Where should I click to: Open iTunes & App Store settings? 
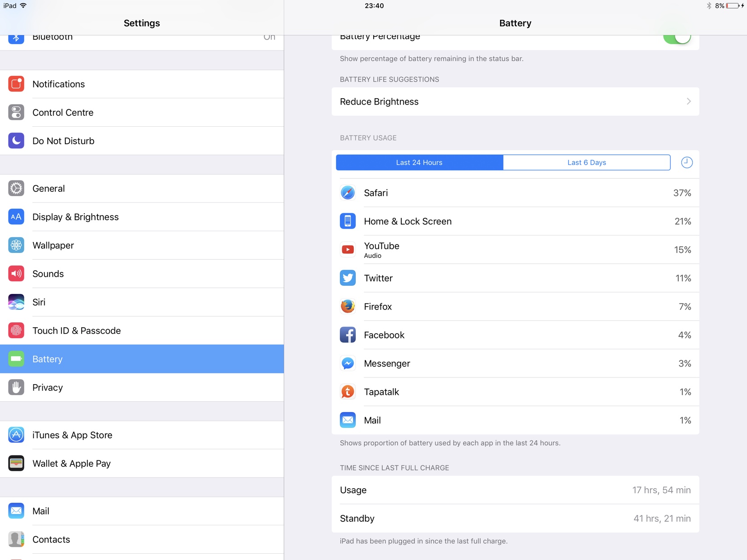[142, 435]
